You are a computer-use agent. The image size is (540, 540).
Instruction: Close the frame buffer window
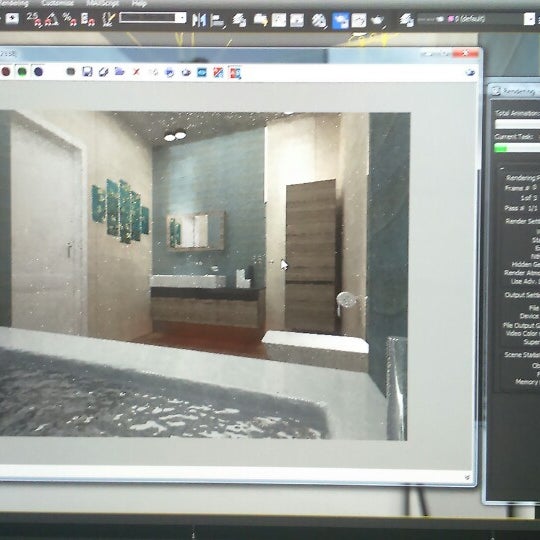pos(465,53)
